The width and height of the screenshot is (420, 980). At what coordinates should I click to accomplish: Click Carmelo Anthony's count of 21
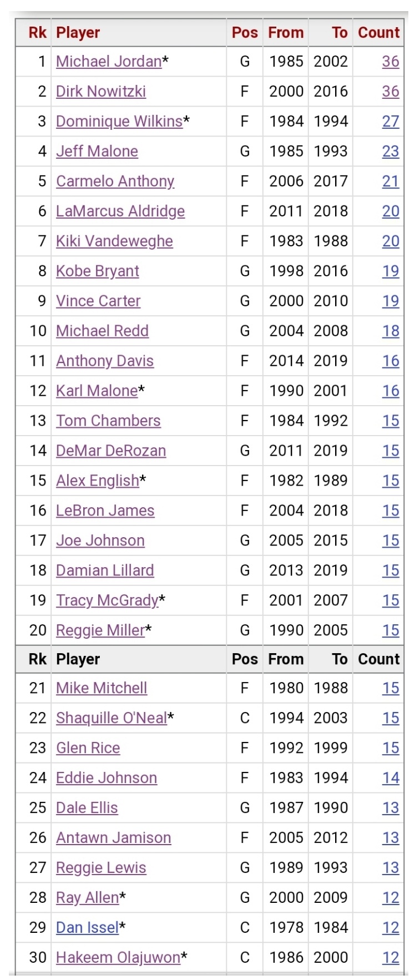click(x=390, y=181)
